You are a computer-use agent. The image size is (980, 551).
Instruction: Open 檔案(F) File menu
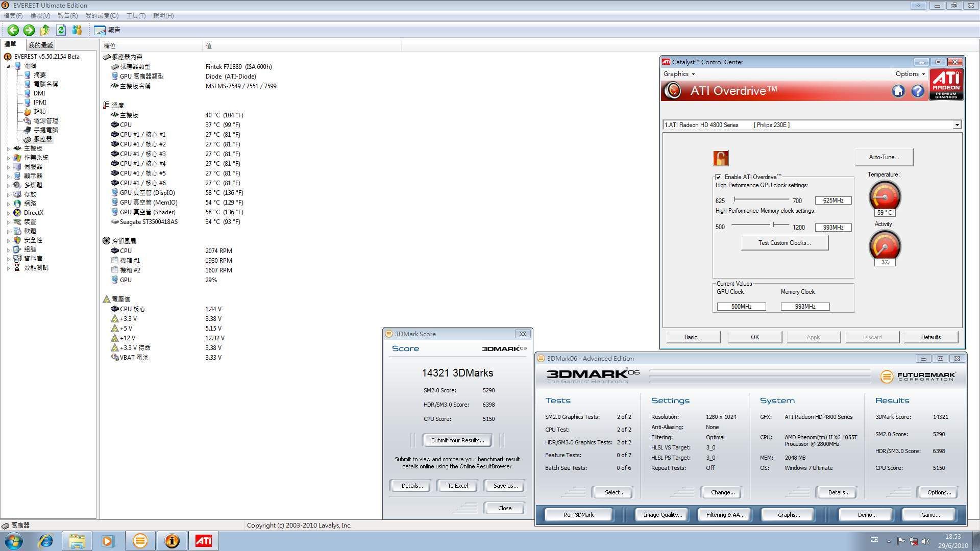point(13,16)
